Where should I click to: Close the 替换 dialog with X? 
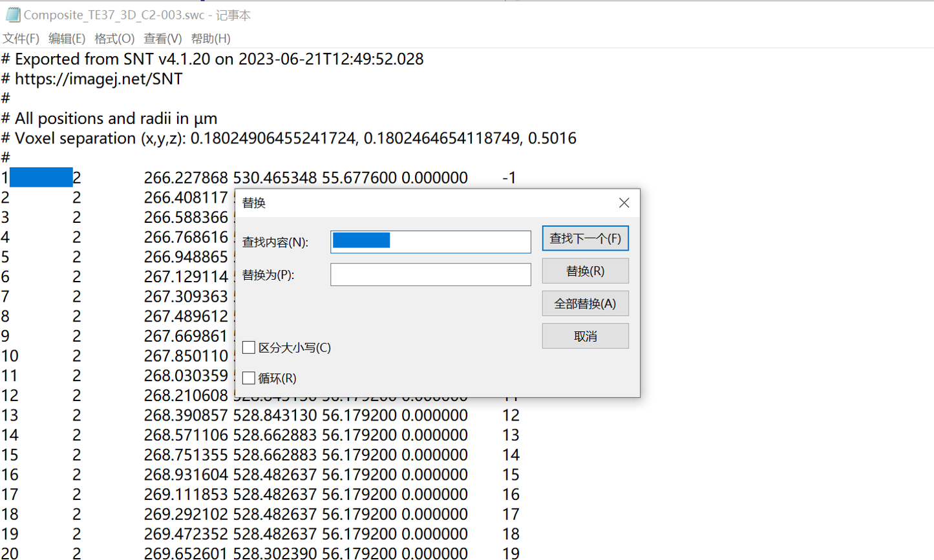(623, 203)
